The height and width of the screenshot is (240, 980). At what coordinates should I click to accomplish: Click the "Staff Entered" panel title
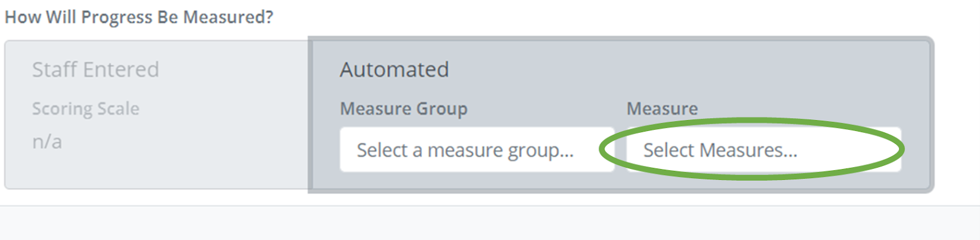click(96, 69)
